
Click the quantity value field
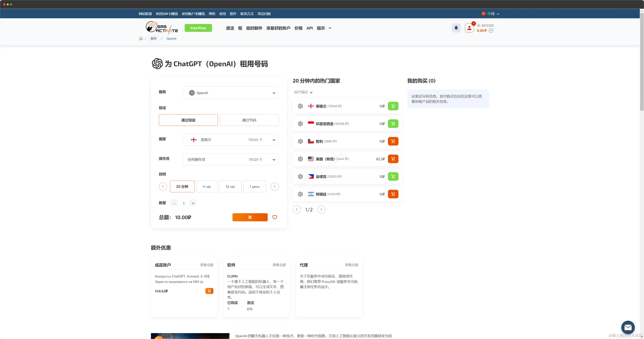[184, 204]
